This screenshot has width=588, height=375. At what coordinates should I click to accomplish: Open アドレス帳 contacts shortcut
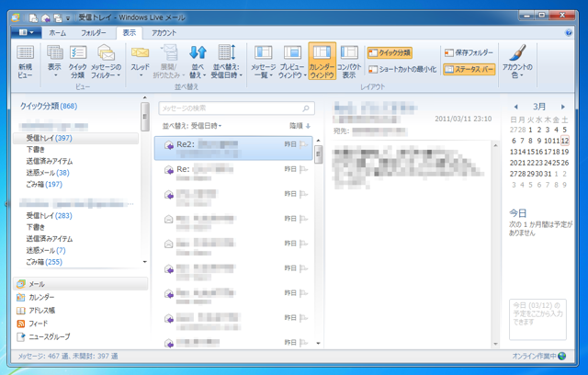(x=36, y=310)
